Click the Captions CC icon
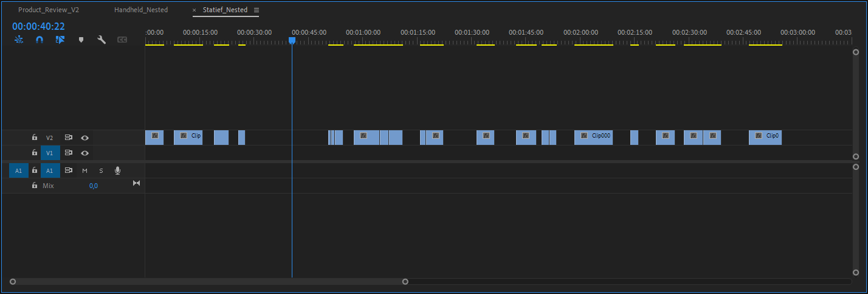The height and width of the screenshot is (294, 868). pyautogui.click(x=122, y=40)
